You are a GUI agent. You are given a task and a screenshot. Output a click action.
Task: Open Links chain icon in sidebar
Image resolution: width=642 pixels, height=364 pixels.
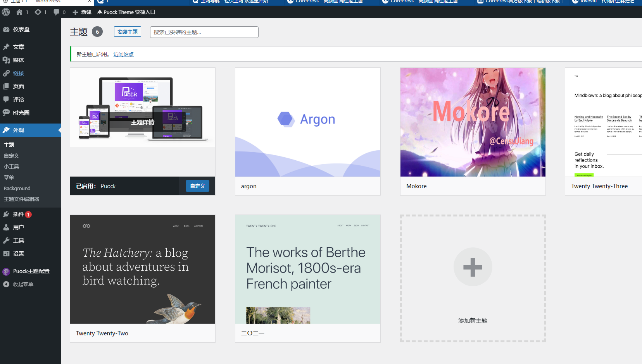pos(6,73)
